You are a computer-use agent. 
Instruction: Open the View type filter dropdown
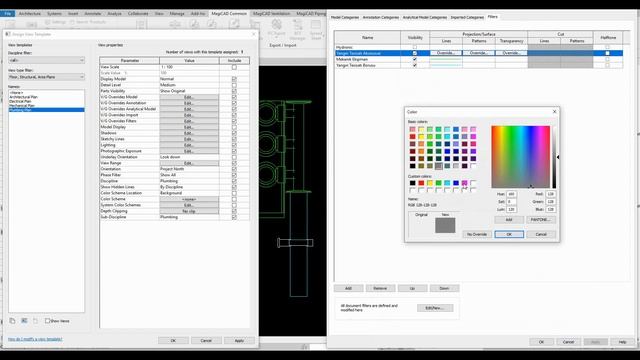pyautogui.click(x=47, y=77)
